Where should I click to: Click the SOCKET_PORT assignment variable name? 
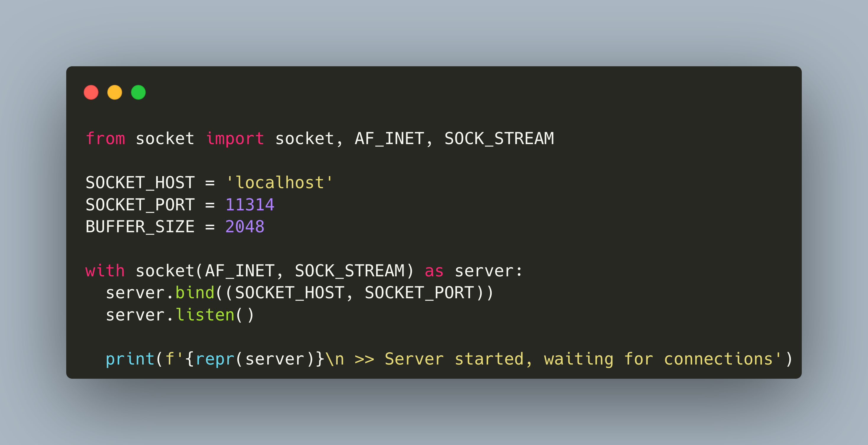tap(140, 205)
